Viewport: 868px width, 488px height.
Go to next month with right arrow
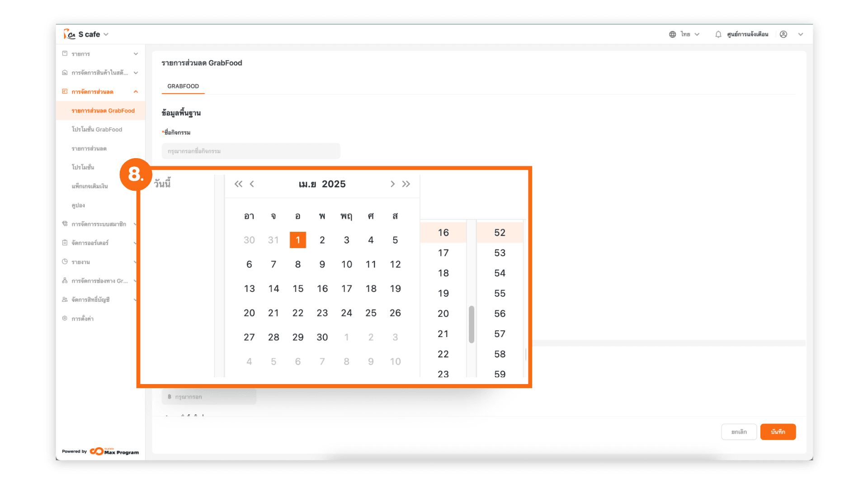click(x=392, y=184)
